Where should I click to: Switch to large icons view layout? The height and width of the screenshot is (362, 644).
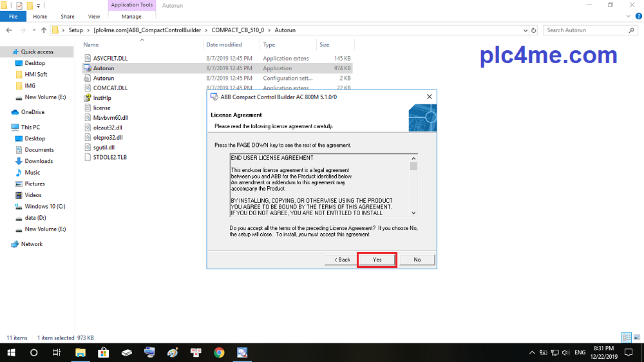[636, 338]
